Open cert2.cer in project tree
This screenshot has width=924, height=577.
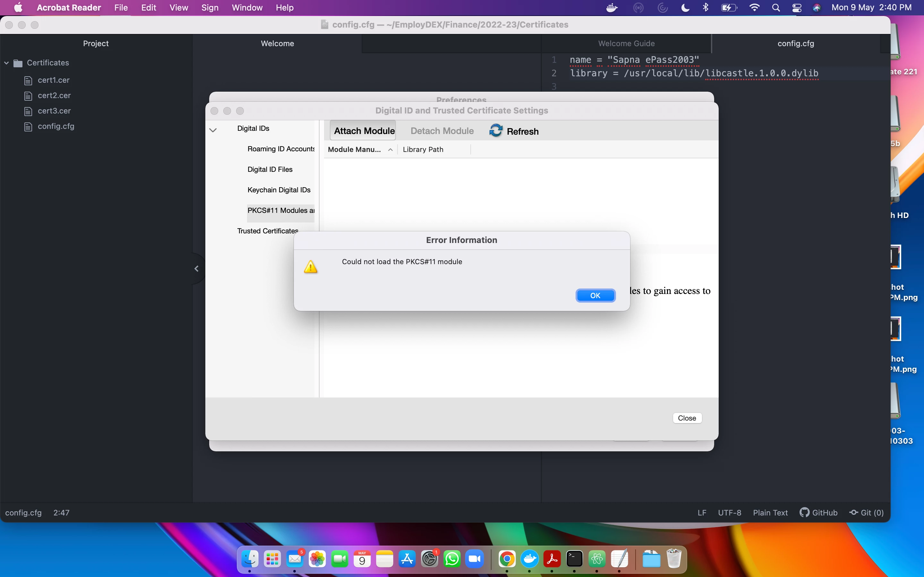(x=54, y=96)
